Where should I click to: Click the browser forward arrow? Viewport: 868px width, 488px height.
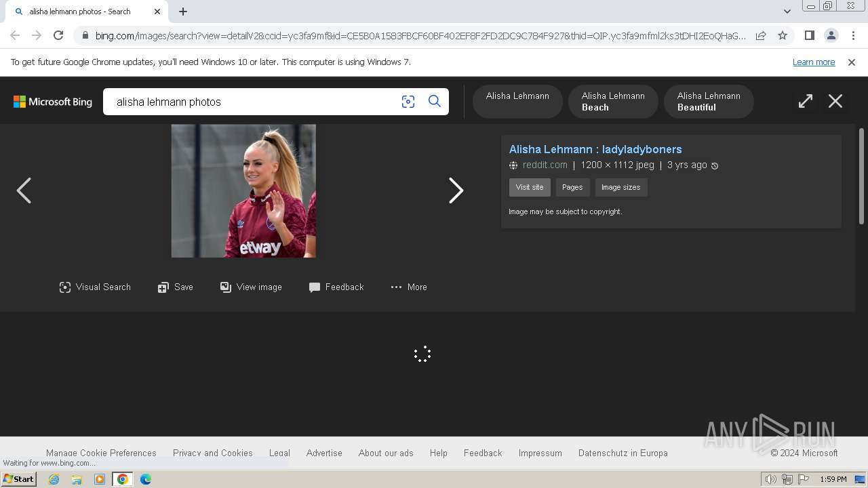(37, 35)
